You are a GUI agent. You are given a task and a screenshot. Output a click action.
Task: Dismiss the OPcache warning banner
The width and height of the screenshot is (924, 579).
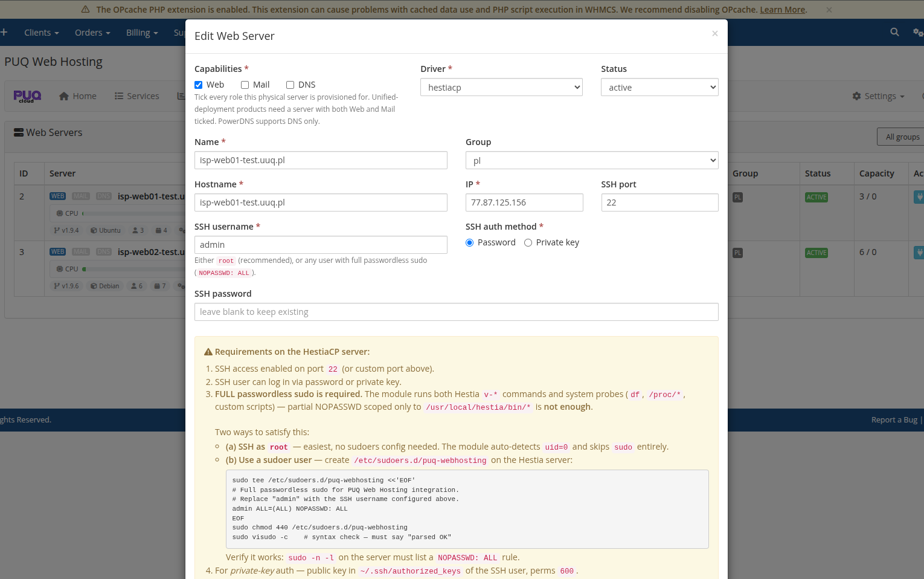[829, 10]
